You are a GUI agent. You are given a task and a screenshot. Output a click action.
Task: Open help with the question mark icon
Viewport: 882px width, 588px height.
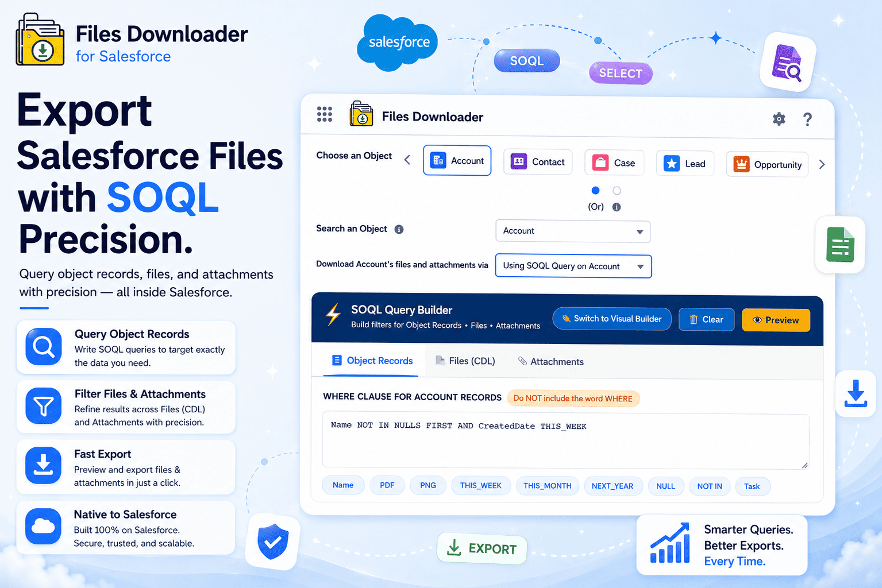click(807, 119)
